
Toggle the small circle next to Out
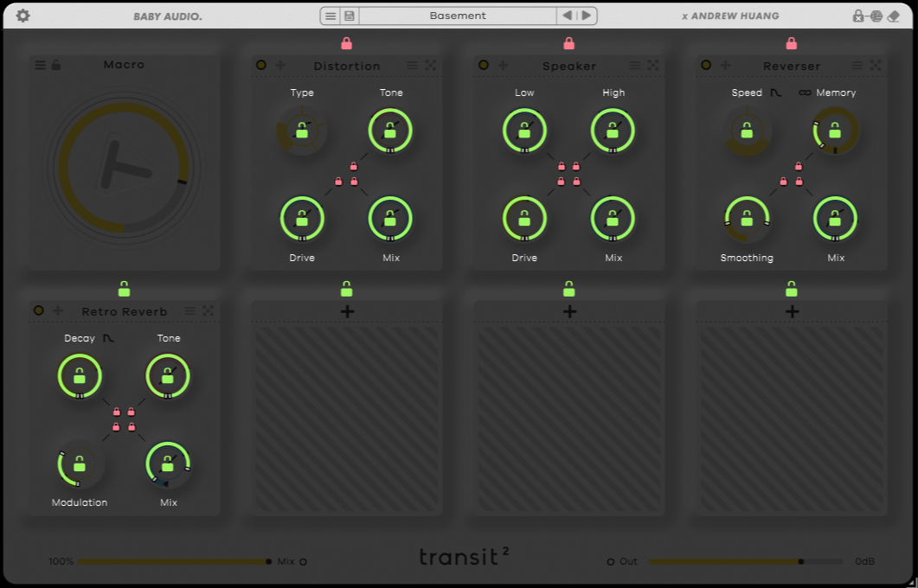[611, 562]
